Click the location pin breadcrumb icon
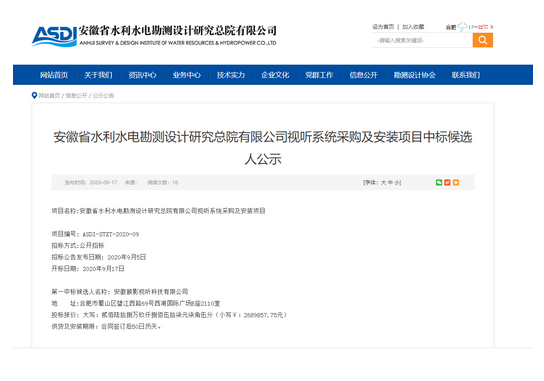Viewport: 544px width, 381px height. point(34,95)
